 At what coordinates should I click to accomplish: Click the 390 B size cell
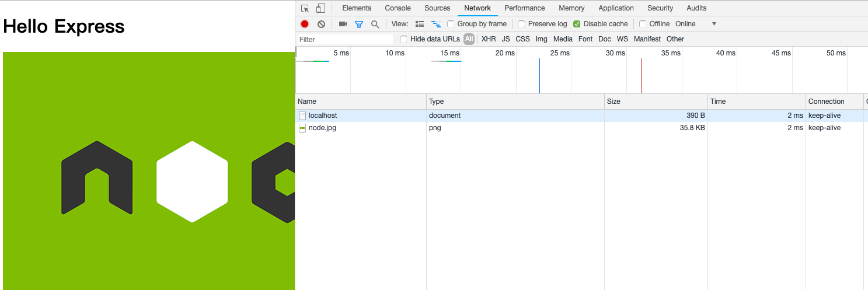(656, 116)
